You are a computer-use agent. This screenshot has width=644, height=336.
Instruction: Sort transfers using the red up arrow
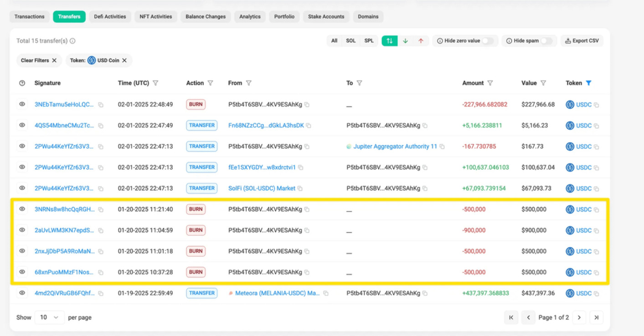[421, 41]
